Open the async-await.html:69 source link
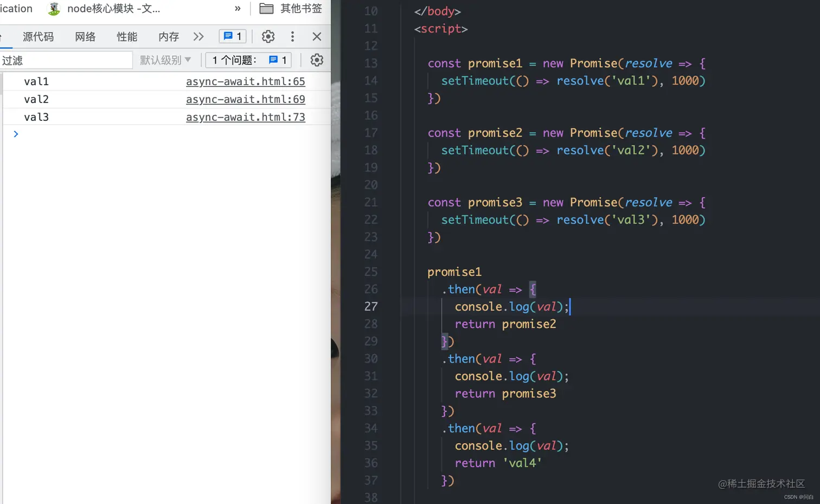820x504 pixels. coord(246,99)
